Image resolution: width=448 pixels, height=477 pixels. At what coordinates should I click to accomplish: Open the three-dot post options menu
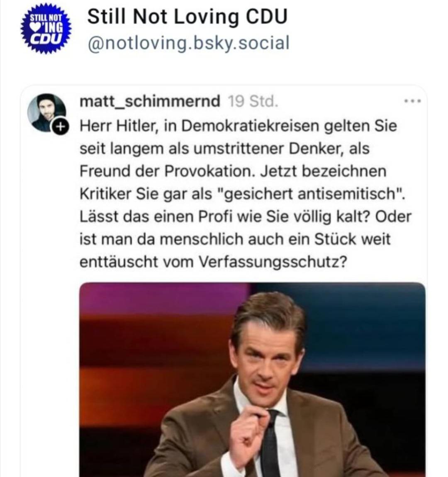(412, 101)
